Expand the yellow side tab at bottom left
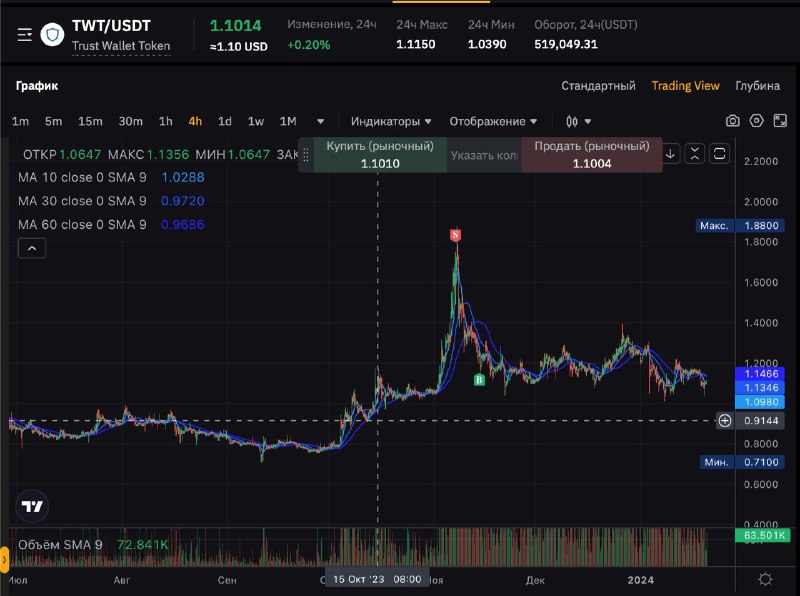The height and width of the screenshot is (596, 800). click(x=4, y=559)
